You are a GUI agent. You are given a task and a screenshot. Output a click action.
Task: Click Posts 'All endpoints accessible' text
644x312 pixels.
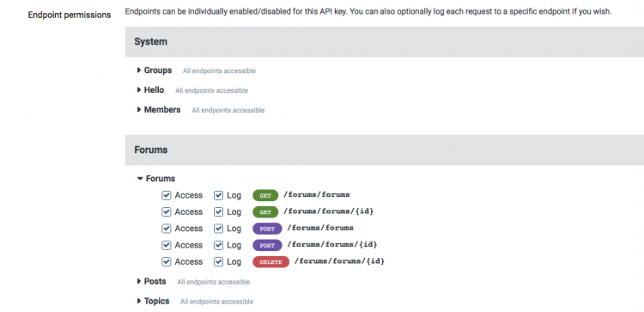tap(214, 283)
